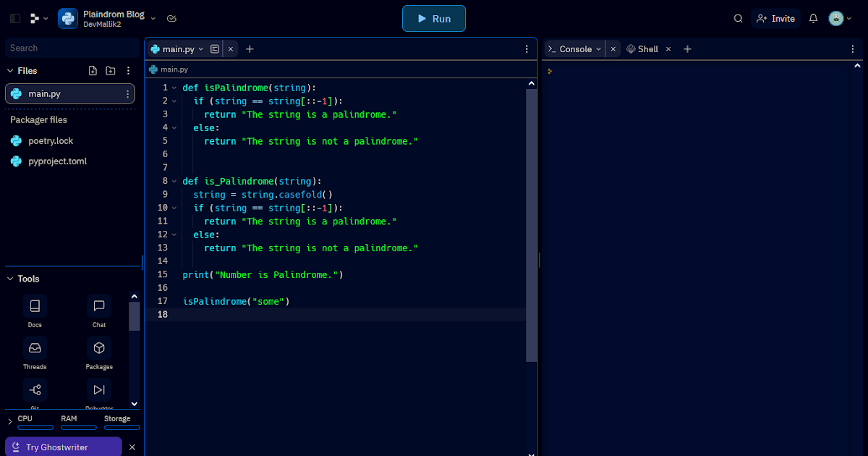
Task: Click the RAM usage bar
Action: coord(79,428)
